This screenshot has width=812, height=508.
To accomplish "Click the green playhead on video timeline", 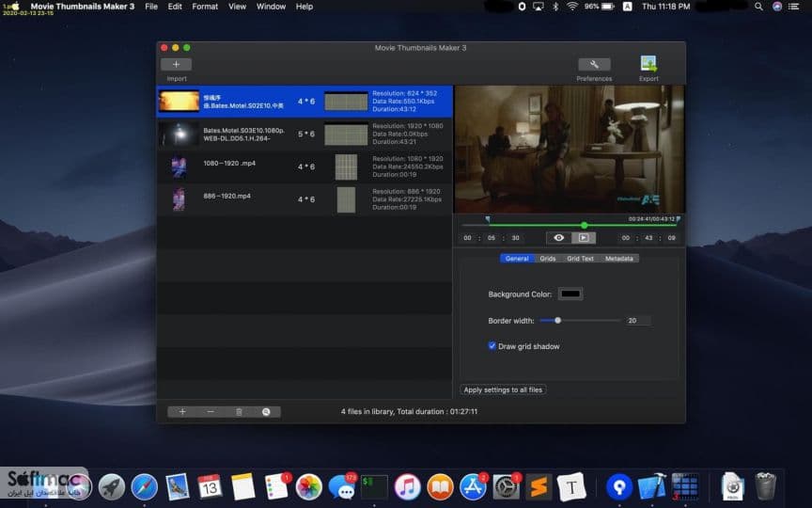I will (585, 225).
